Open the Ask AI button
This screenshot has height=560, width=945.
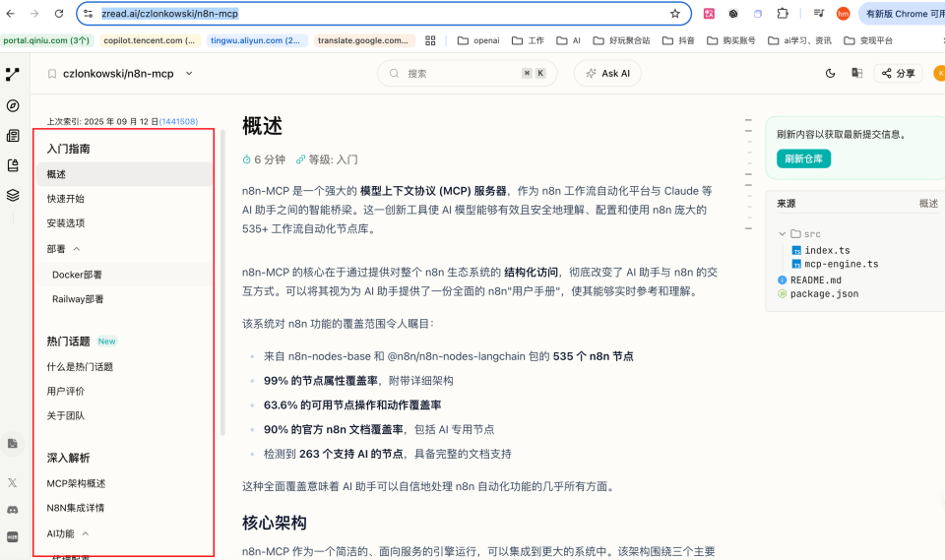607,74
